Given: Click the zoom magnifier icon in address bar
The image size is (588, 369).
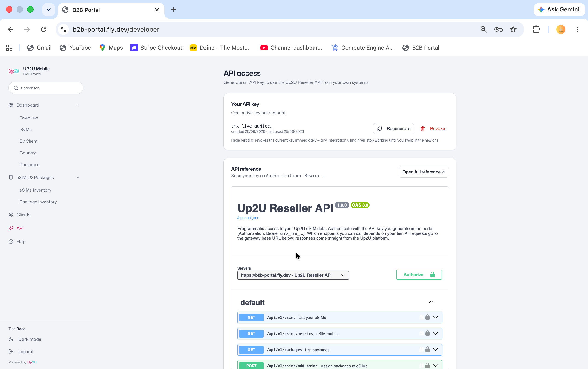Looking at the screenshot, I should coord(483,30).
